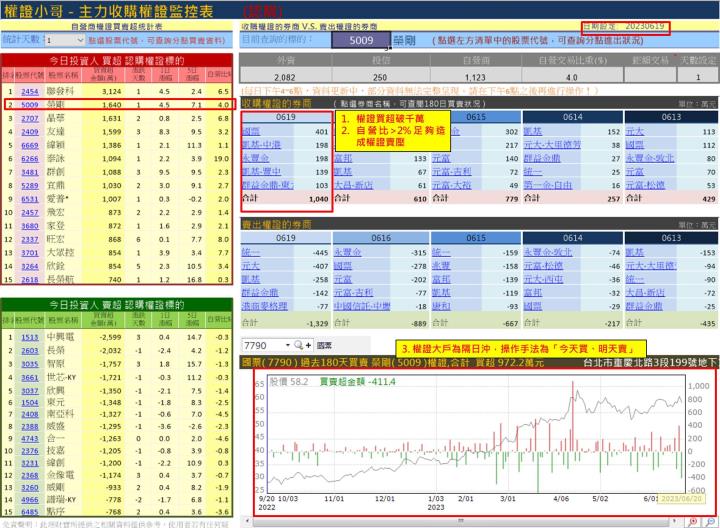Click the chart scrollbar's right arrow
Screen dimensions: 720x528
tap(675, 521)
